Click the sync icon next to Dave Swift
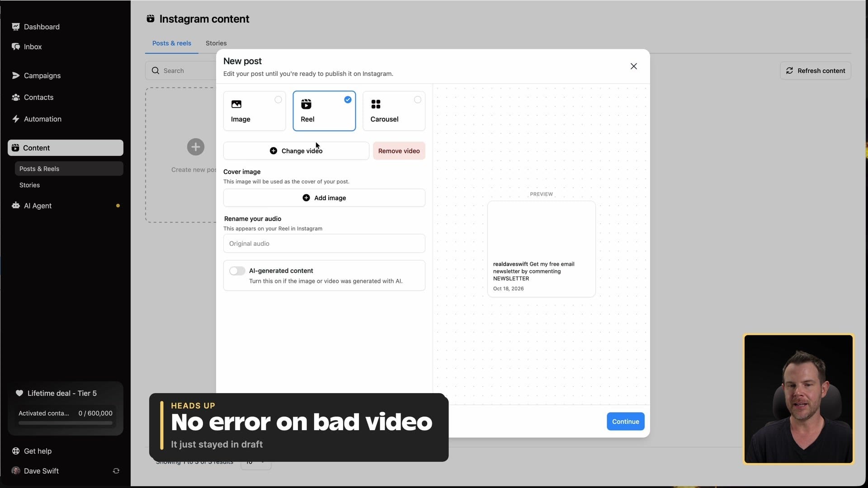Image resolution: width=868 pixels, height=488 pixels. [x=116, y=471]
